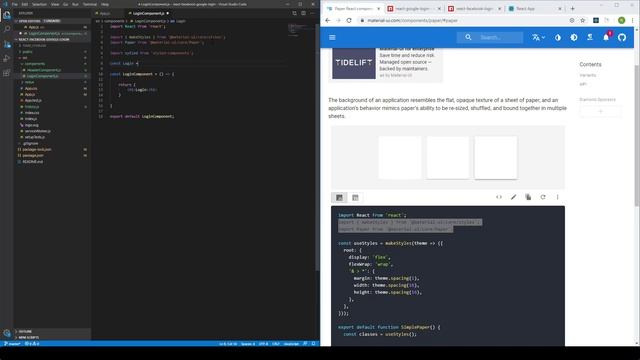Click the API link in Contents
The image size is (640, 360).
(x=583, y=84)
